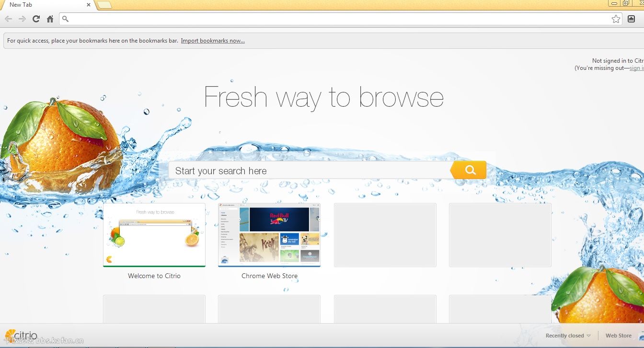Click the Start your search here field
The height and width of the screenshot is (348, 644).
309,171
